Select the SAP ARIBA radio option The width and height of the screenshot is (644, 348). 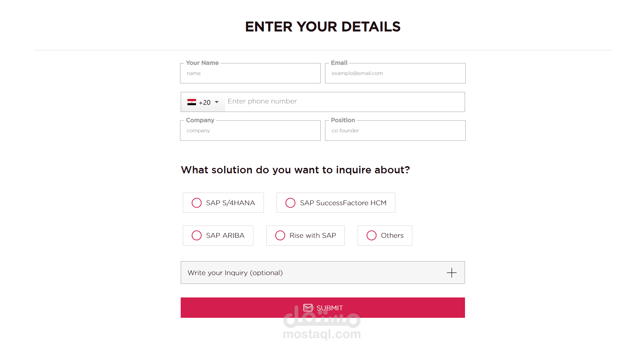tap(197, 235)
